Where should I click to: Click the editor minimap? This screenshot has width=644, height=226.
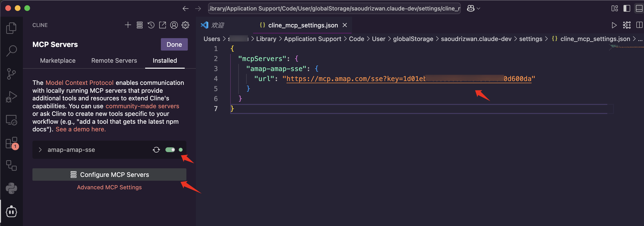click(x=626, y=47)
